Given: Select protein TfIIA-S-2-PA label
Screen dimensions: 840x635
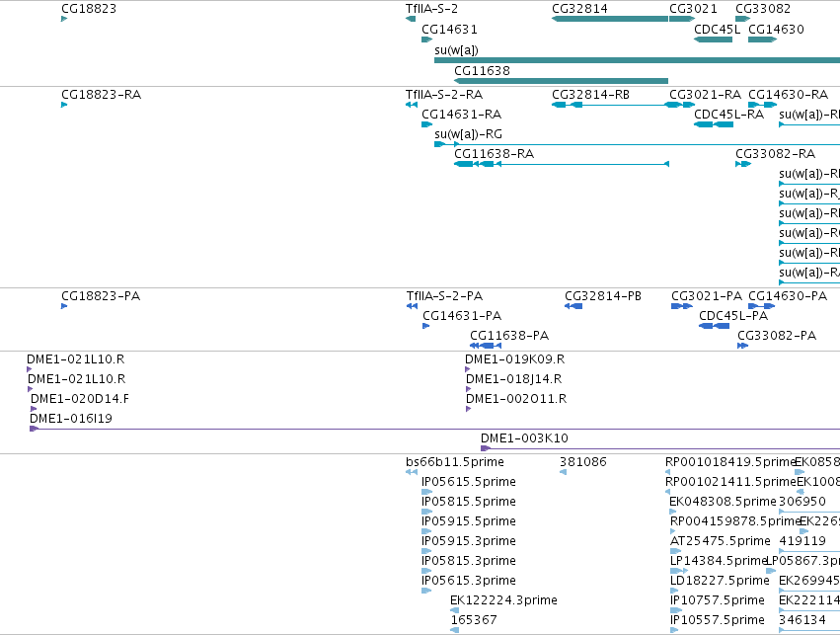Looking at the screenshot, I should click(444, 296).
